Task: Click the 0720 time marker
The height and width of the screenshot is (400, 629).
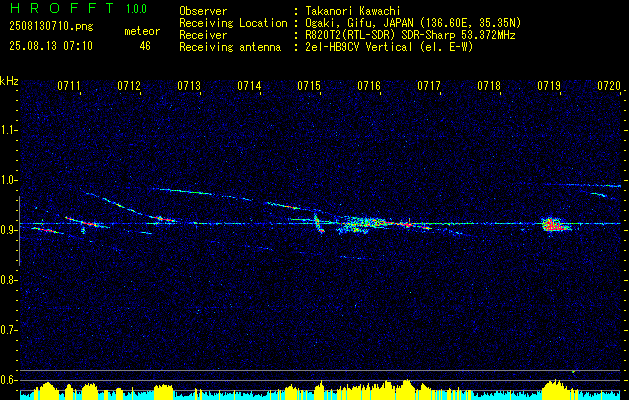Action: (x=609, y=85)
